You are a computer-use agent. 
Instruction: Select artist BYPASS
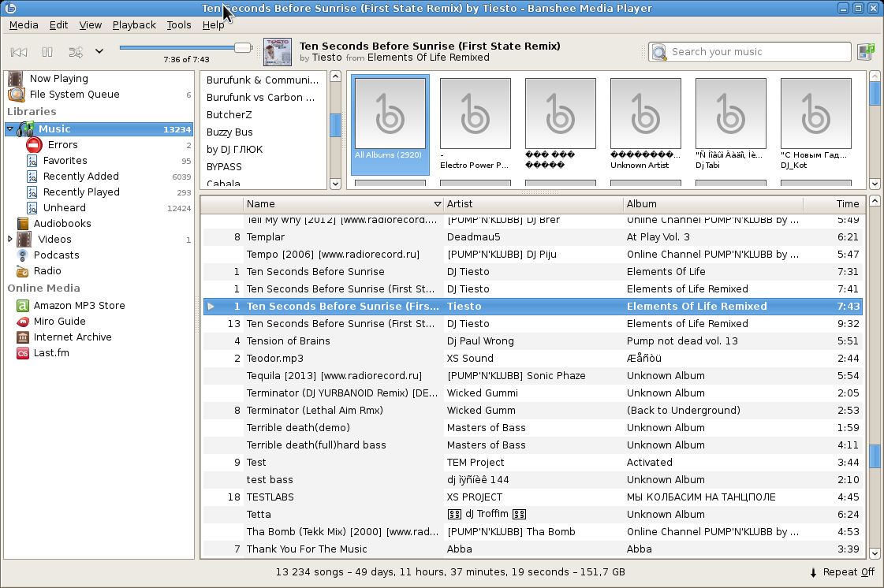pos(264,167)
